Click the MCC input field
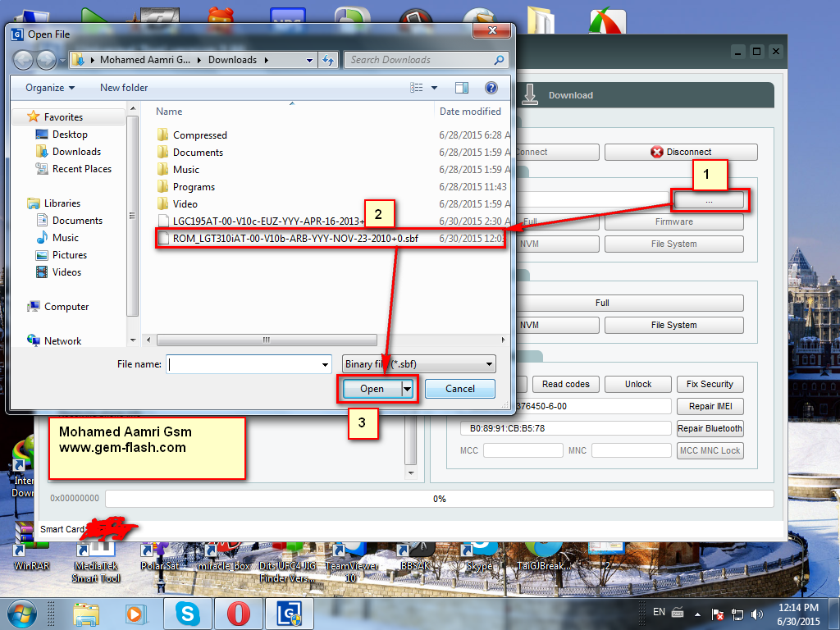 523,450
